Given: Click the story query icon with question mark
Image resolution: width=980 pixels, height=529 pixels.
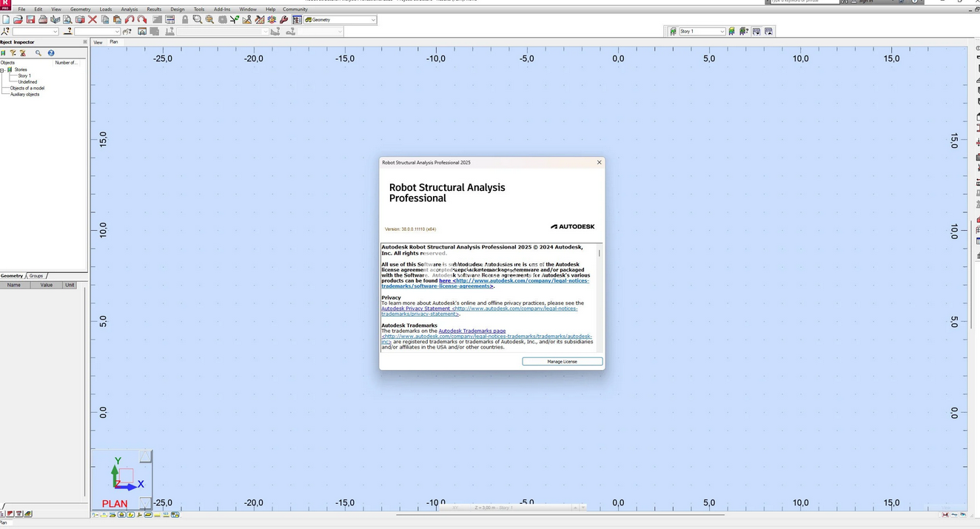Looking at the screenshot, I should click(x=745, y=32).
